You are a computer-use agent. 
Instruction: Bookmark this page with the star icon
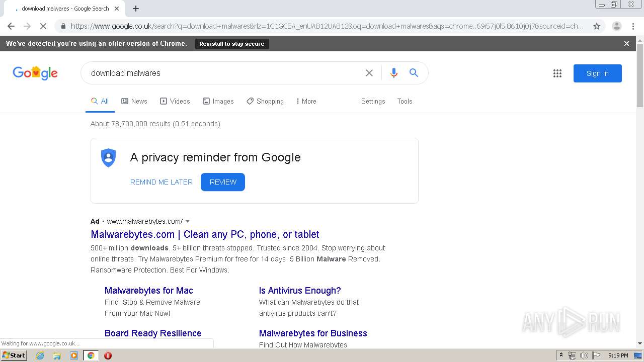pyautogui.click(x=597, y=26)
